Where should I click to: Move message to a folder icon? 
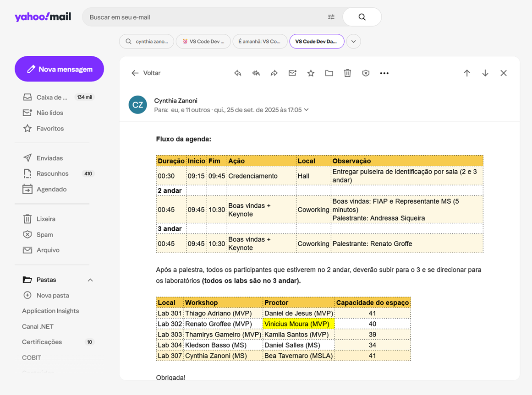coord(329,73)
